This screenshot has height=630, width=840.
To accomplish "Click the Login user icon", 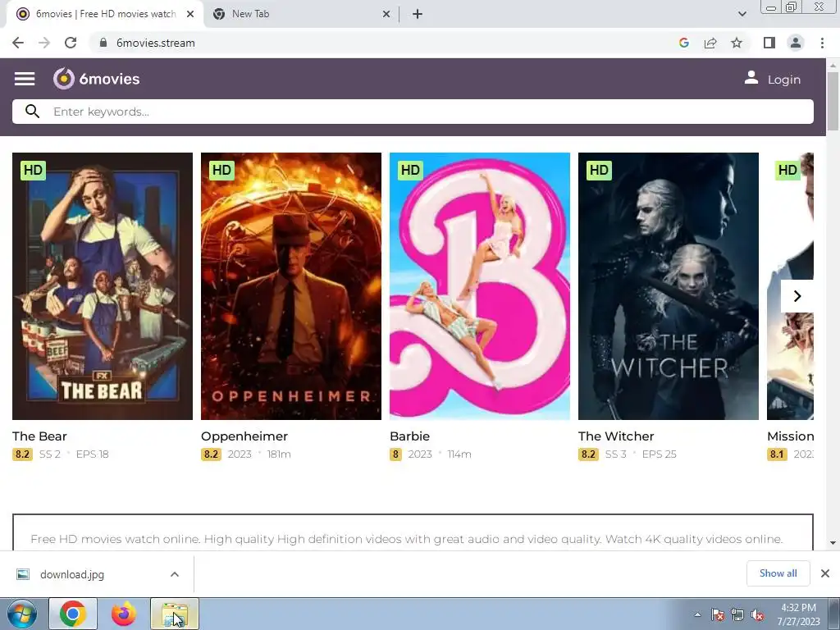I will coord(751,78).
